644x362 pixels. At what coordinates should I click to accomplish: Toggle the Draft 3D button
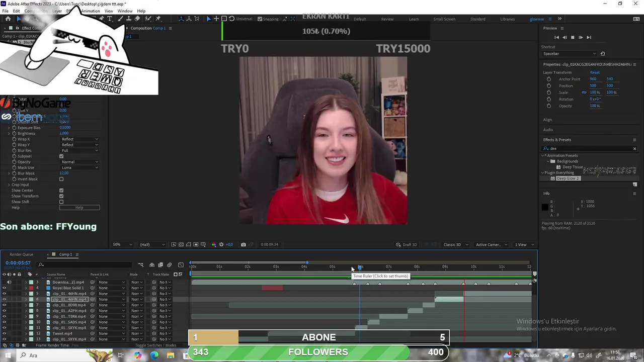(407, 245)
